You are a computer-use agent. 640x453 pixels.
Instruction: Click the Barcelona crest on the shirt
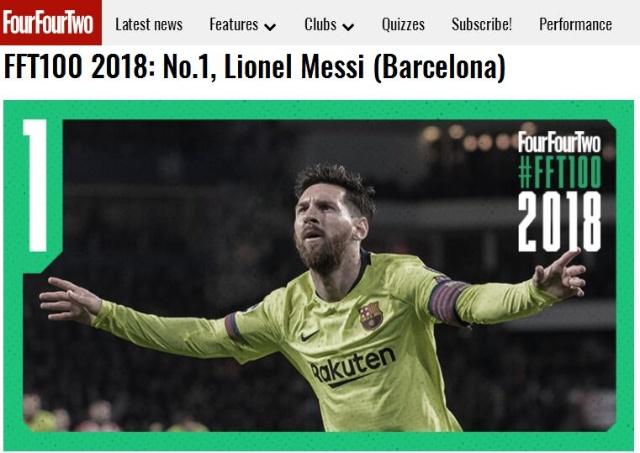(371, 316)
